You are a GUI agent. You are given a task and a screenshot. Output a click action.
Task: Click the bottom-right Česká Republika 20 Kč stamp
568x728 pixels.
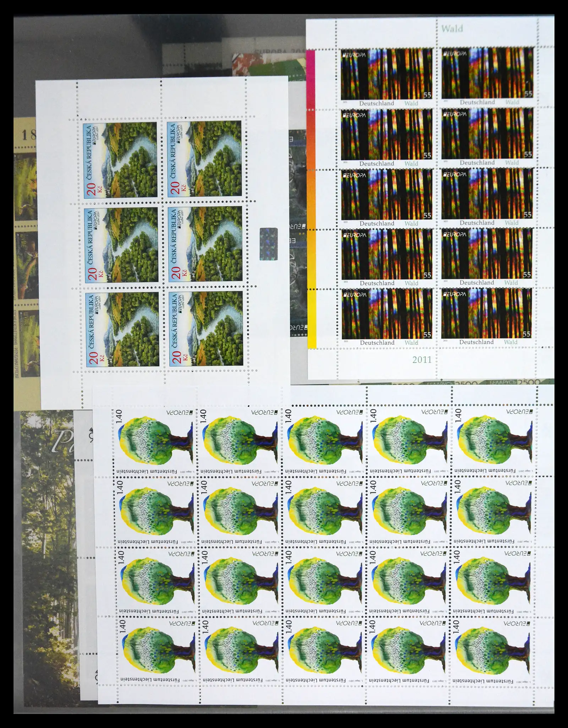[x=205, y=329]
